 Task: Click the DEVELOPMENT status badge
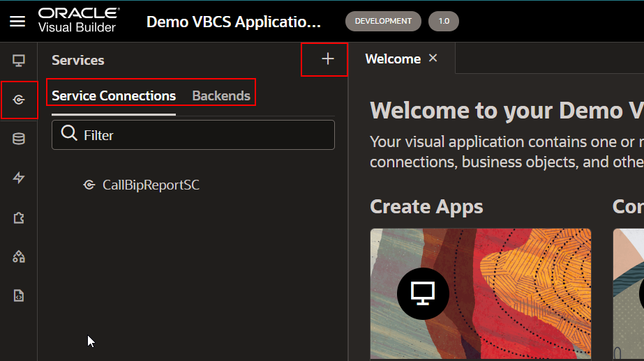383,22
